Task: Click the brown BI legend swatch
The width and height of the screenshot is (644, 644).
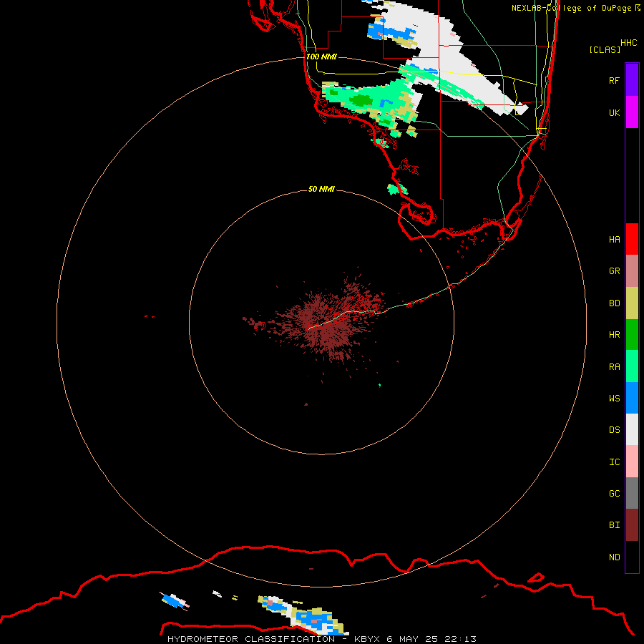Action: [632, 525]
